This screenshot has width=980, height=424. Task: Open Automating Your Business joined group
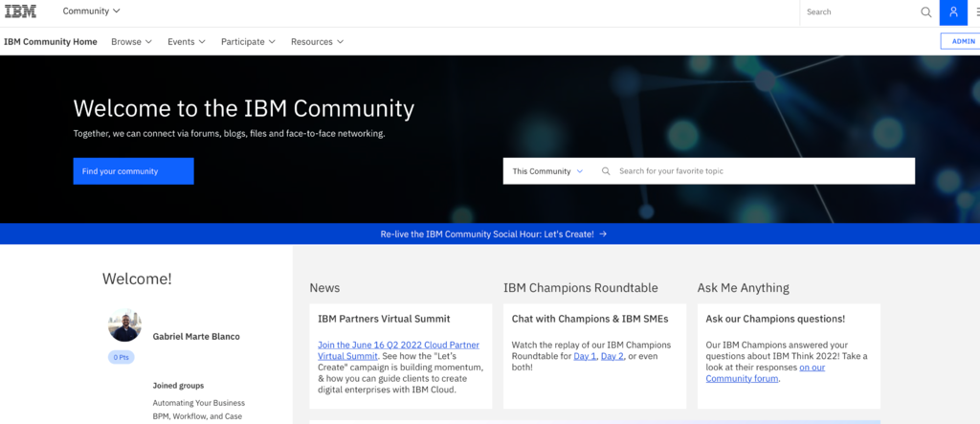click(x=199, y=403)
